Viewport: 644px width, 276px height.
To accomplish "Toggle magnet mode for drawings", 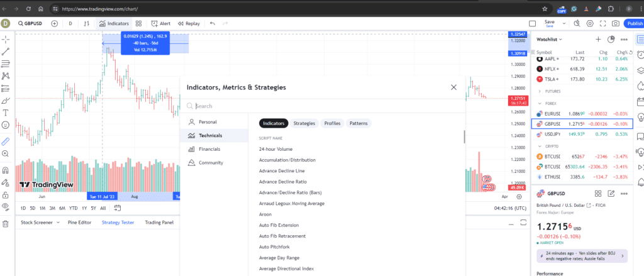I will pyautogui.click(x=6, y=170).
